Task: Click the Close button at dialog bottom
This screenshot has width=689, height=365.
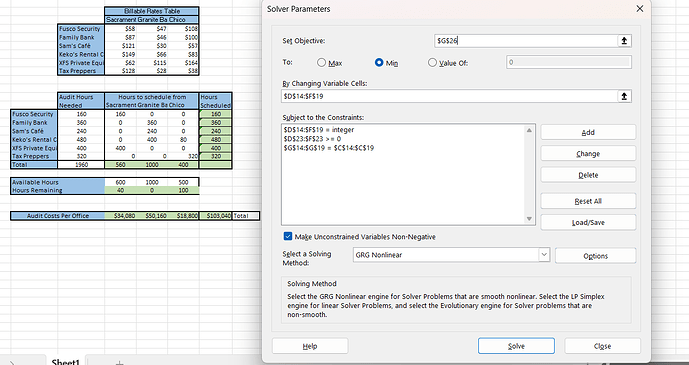Action: tap(602, 346)
